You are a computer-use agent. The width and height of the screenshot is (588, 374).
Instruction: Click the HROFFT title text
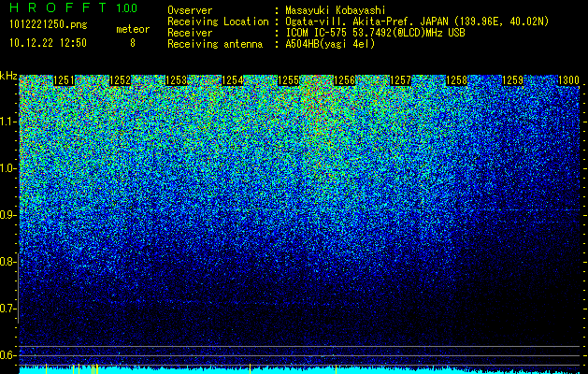click(58, 7)
